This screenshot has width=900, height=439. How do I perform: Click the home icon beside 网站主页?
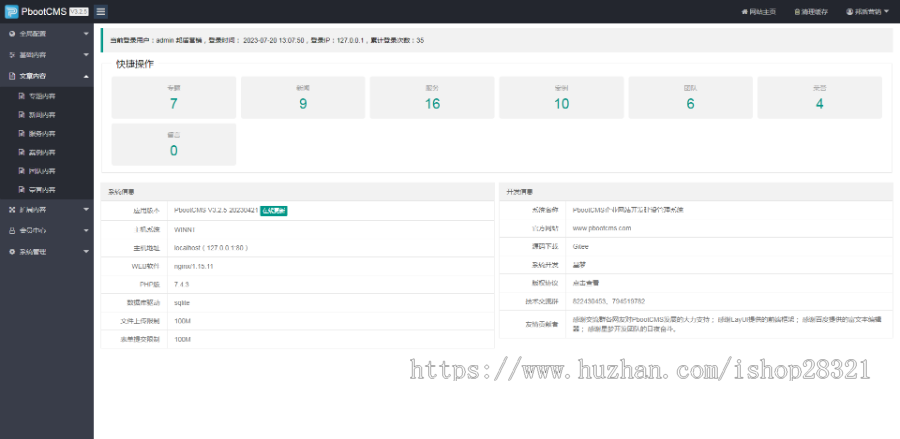coord(744,11)
